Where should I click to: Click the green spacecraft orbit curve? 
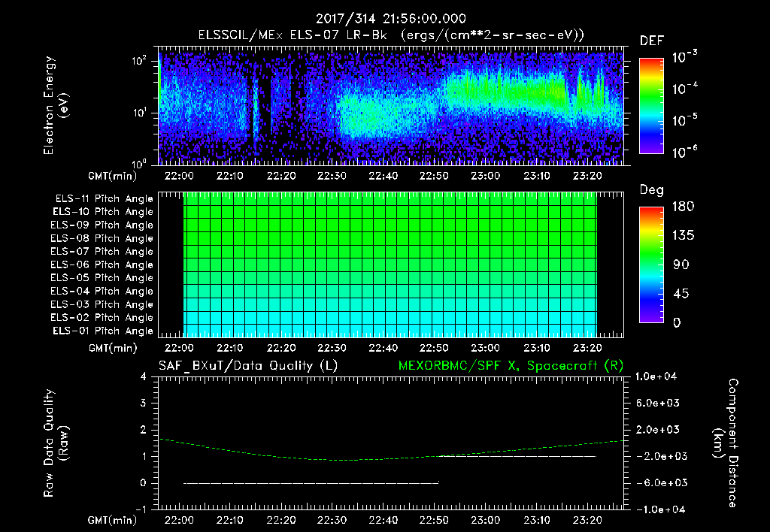(391, 451)
